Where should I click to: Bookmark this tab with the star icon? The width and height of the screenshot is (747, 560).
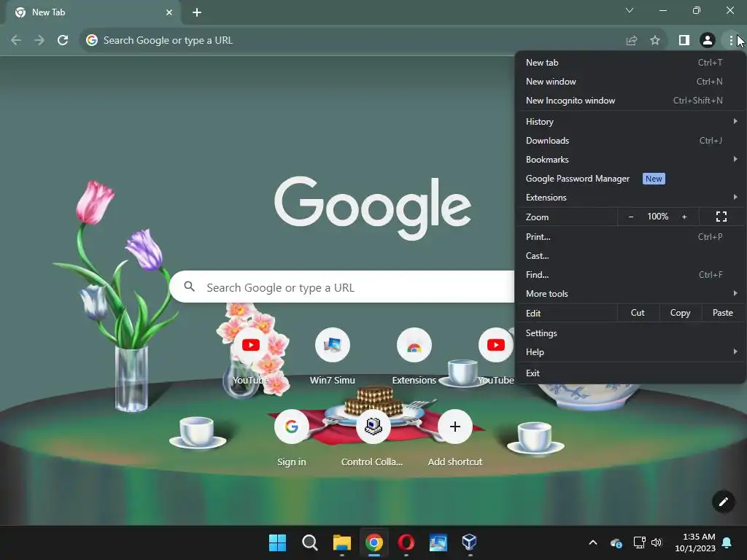[655, 41]
